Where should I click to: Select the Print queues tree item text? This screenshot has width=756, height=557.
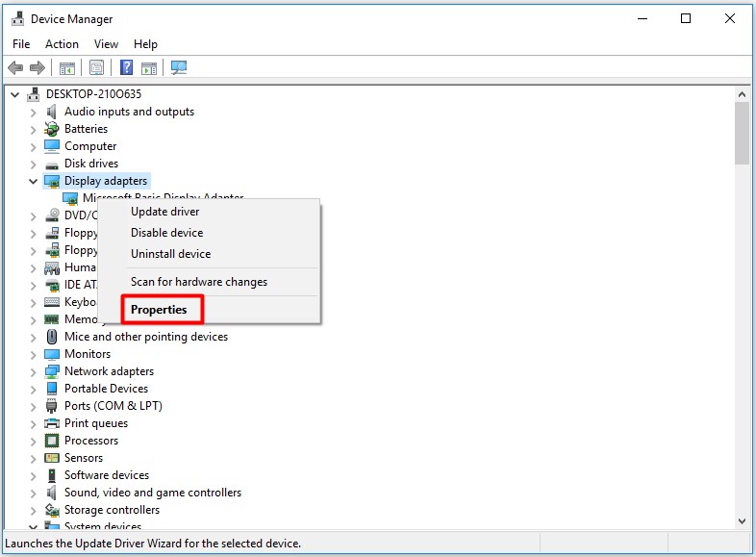coord(96,423)
